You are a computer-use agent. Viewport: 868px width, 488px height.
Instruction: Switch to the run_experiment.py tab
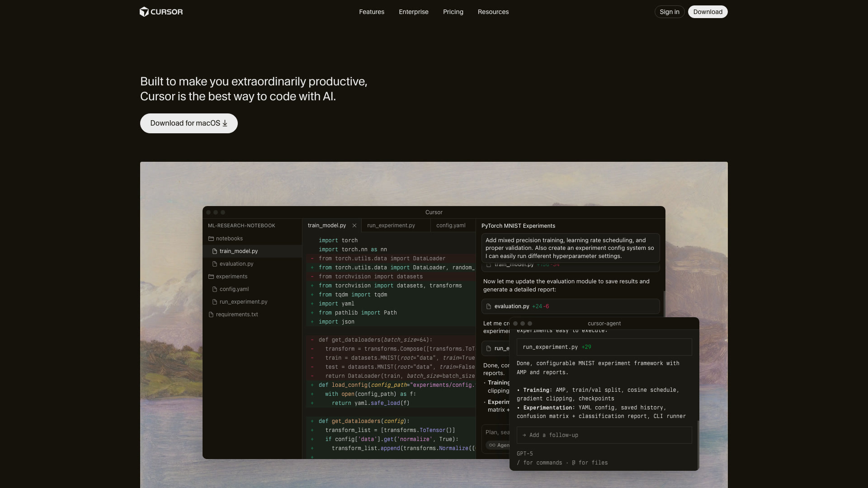391,225
